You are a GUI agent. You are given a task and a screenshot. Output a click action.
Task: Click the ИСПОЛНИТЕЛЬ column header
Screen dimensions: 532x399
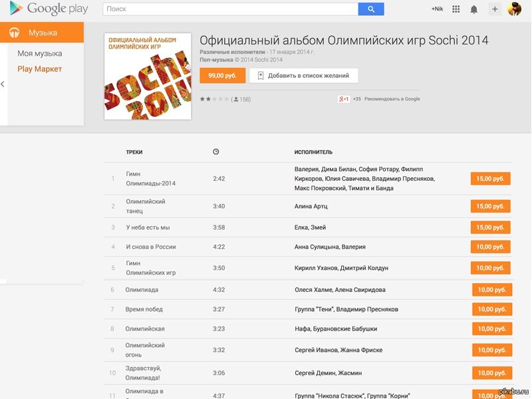click(313, 152)
